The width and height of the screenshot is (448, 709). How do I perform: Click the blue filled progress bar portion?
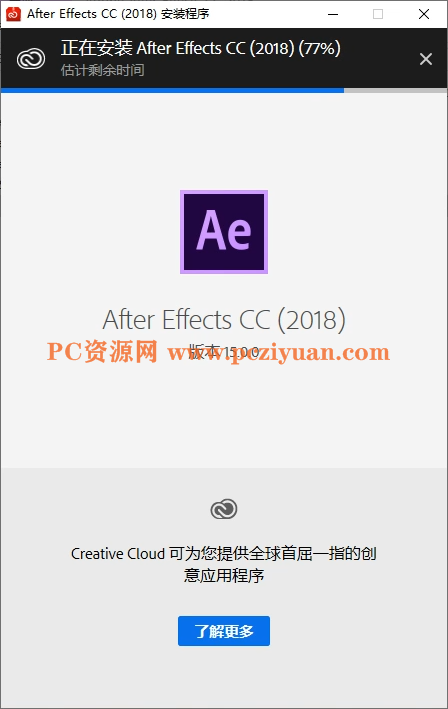pos(172,90)
